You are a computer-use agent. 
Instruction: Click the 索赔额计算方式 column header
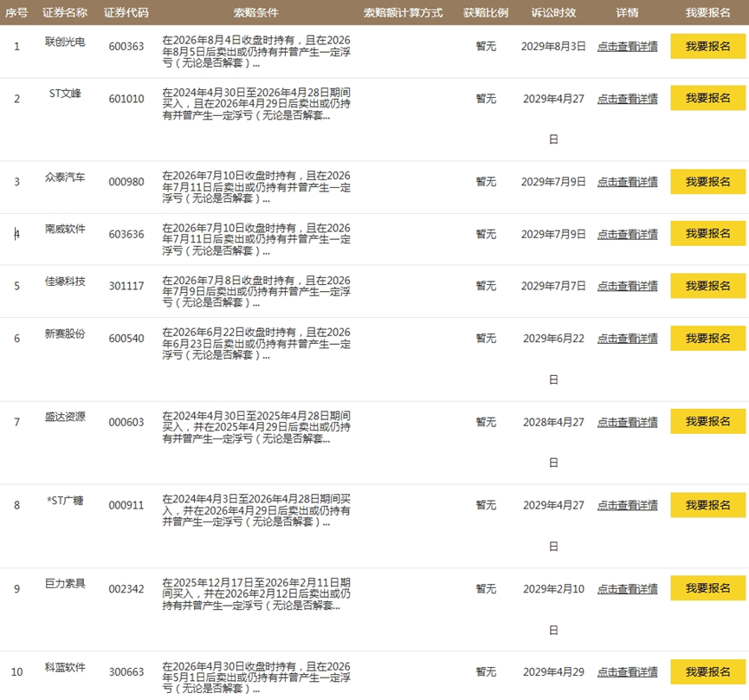click(404, 12)
